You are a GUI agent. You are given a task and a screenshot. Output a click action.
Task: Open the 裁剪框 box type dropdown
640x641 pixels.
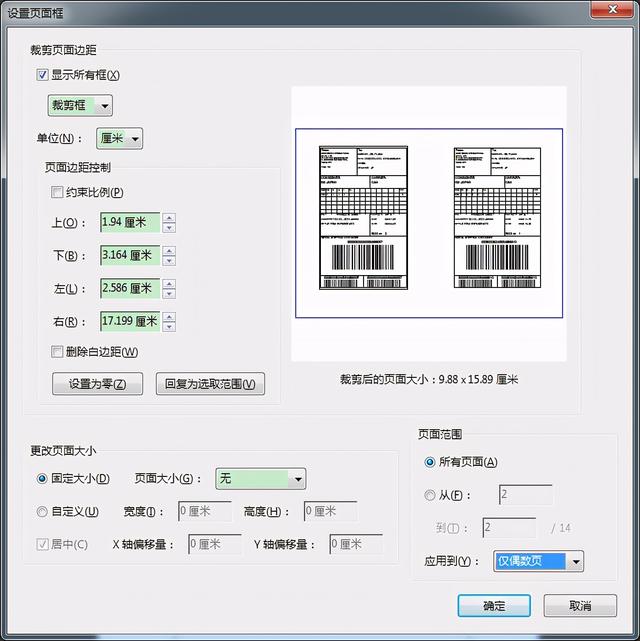click(x=80, y=105)
